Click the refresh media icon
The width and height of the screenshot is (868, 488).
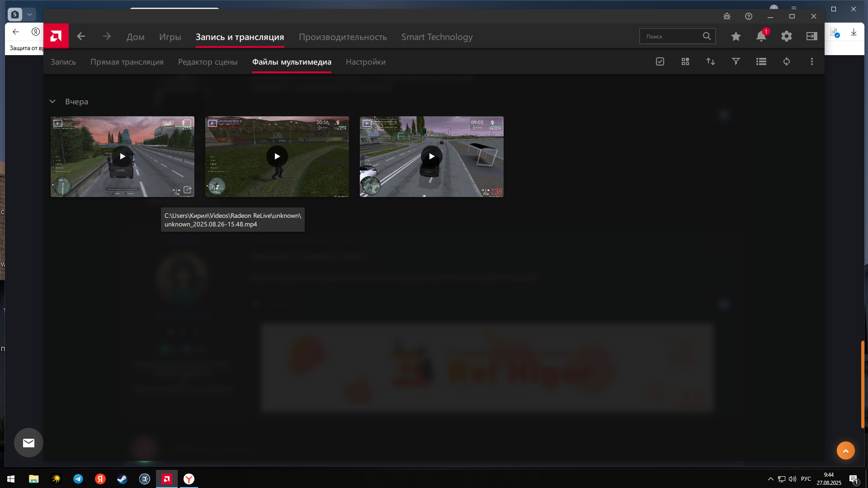click(x=787, y=61)
